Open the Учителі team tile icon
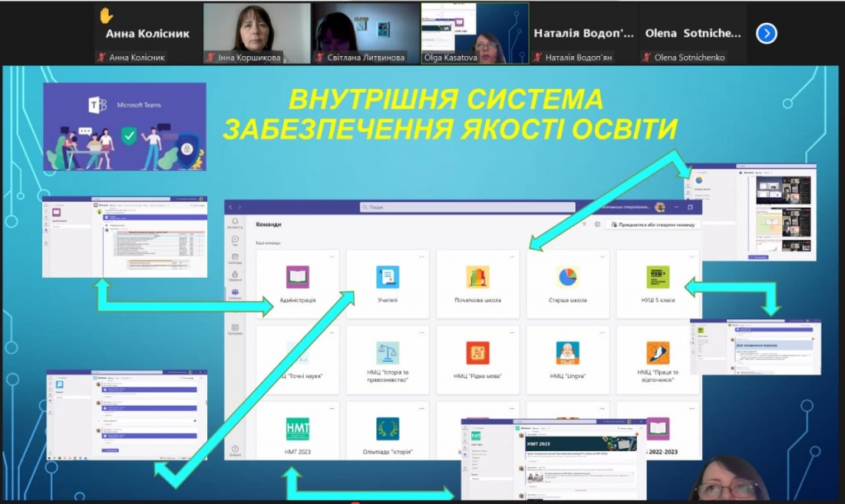845x504 pixels. (388, 277)
